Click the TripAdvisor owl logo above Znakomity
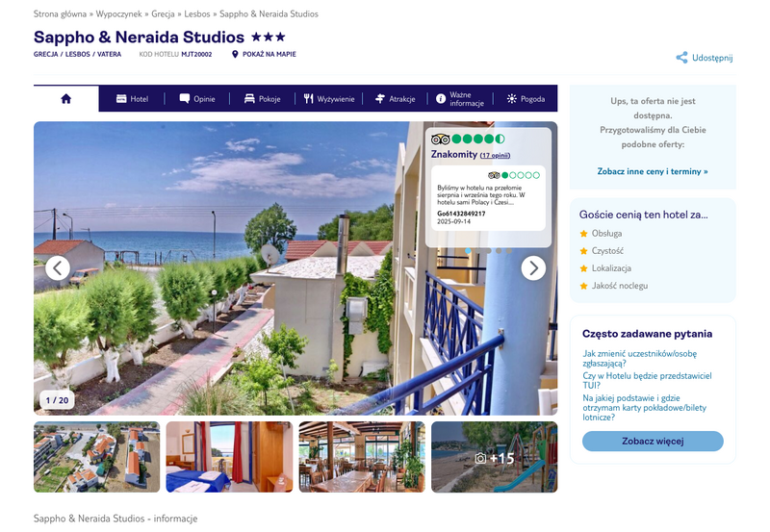Viewport: 770px width, 532px height. [x=441, y=139]
